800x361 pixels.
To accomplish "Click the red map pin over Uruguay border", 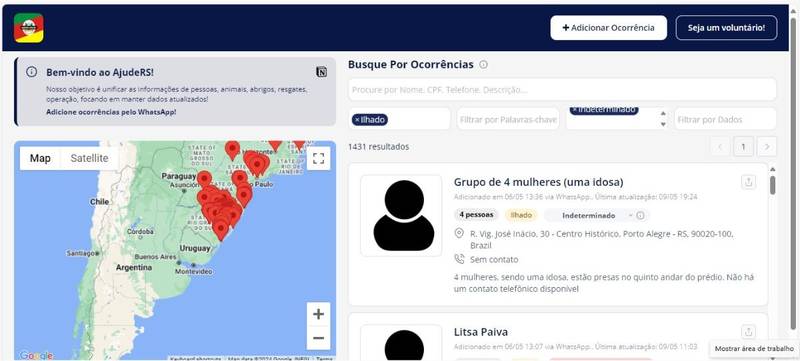I will pyautogui.click(x=221, y=229).
